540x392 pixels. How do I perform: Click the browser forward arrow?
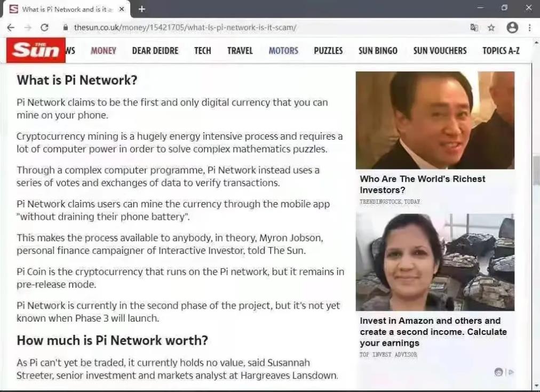(x=28, y=28)
